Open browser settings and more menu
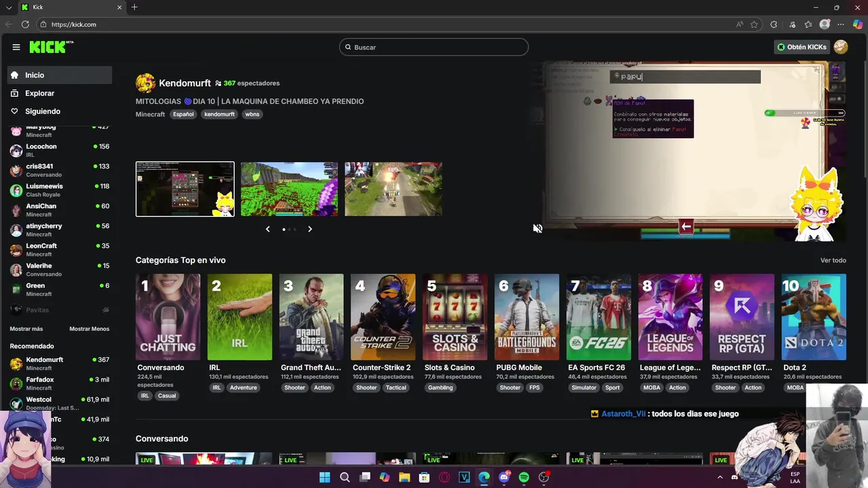Viewport: 868px width, 488px height. pos(841,24)
